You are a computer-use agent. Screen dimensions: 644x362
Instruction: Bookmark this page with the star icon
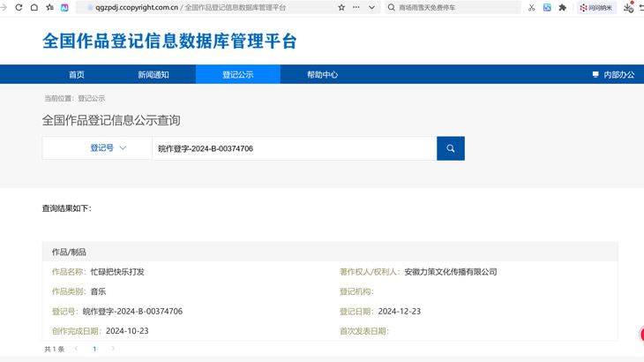coord(341,7)
